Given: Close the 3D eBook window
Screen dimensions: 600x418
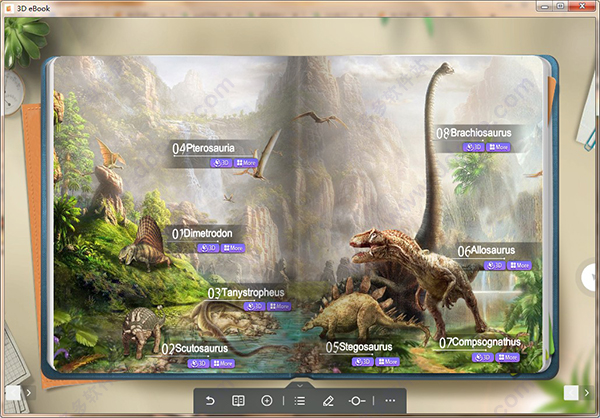Looking at the screenshot, I should [582, 6].
